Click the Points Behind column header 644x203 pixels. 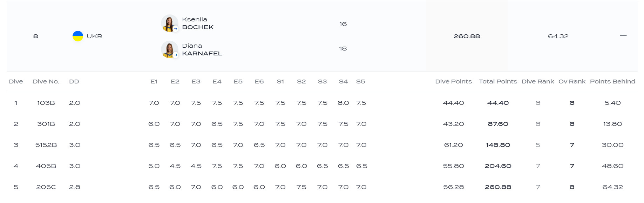[x=612, y=82]
